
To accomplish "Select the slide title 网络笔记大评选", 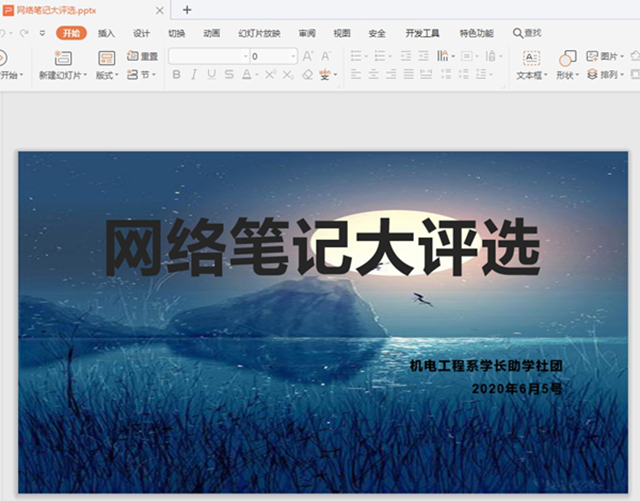I will (322, 248).
